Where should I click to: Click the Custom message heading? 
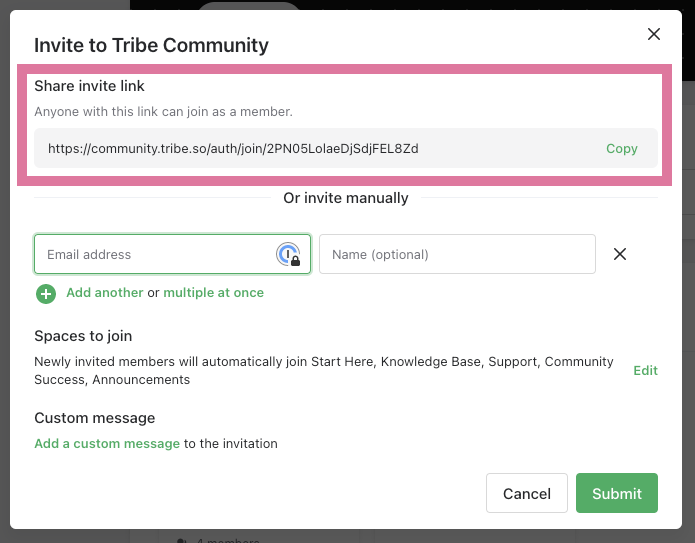(95, 418)
